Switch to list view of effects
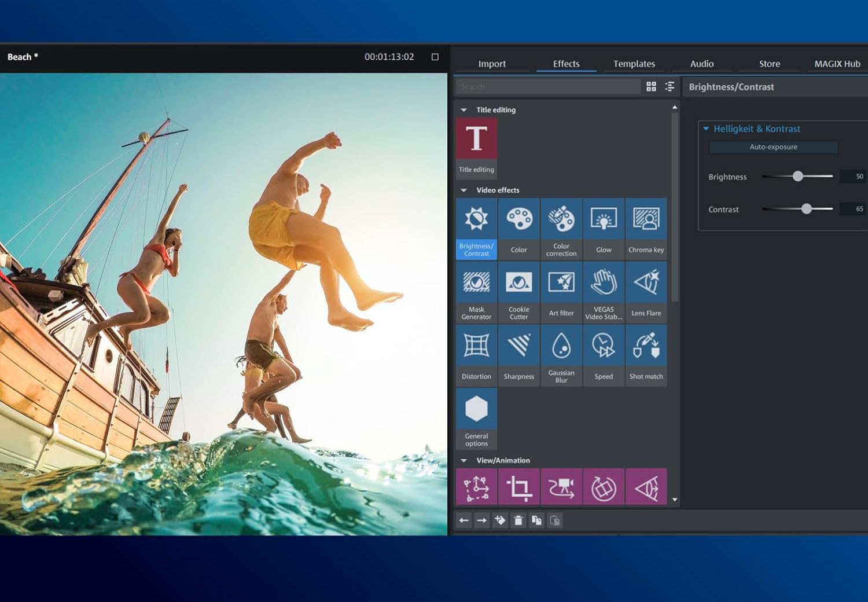The height and width of the screenshot is (602, 868). [x=670, y=87]
